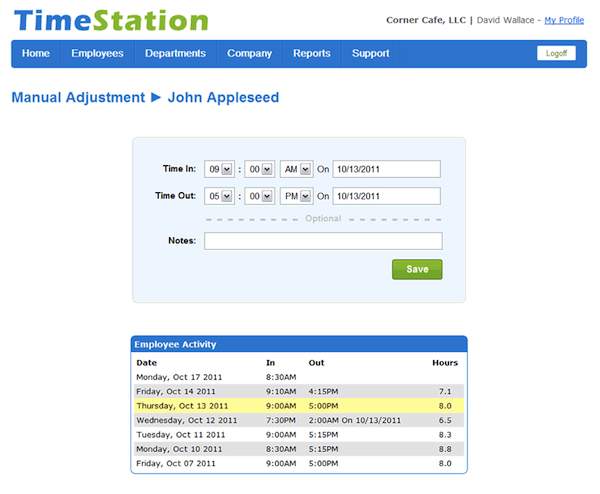Expand the Time Out minutes dropdown

(x=260, y=196)
